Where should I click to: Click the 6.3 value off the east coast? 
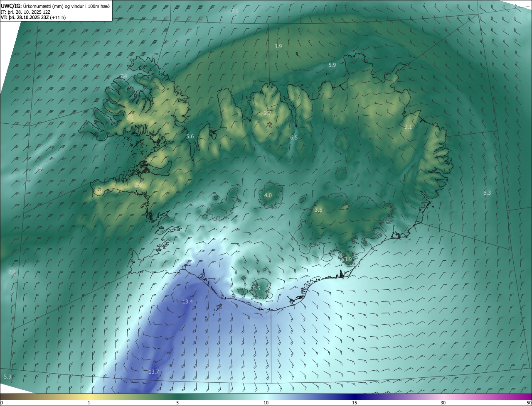click(487, 193)
